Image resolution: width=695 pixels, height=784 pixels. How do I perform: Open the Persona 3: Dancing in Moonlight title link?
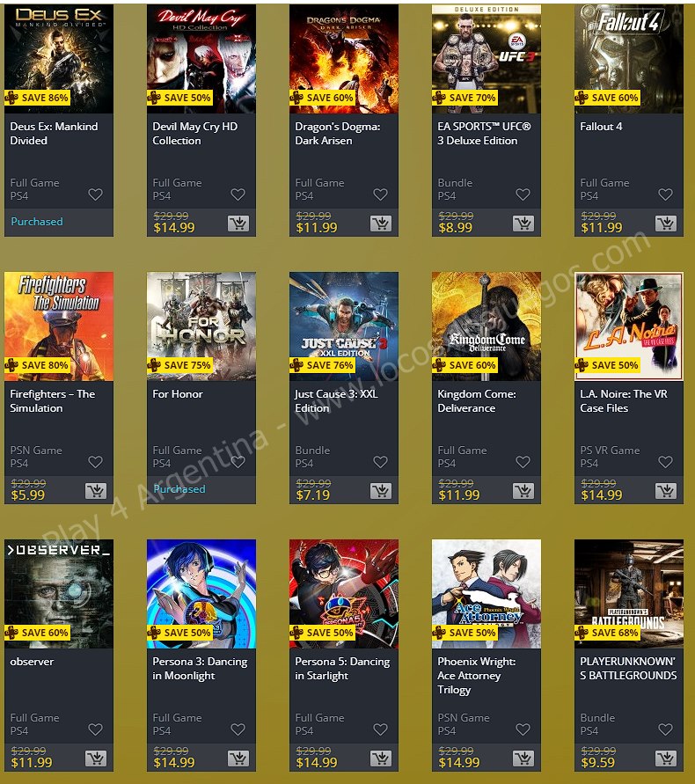(200, 669)
